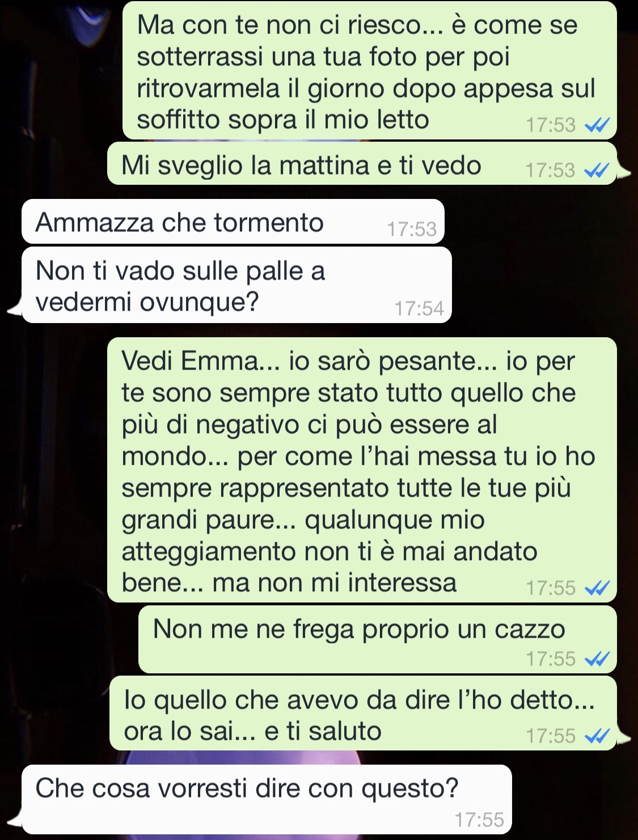Tap 'Io quello che avevo da dire' message
The width and height of the screenshot is (638, 840).
click(363, 713)
